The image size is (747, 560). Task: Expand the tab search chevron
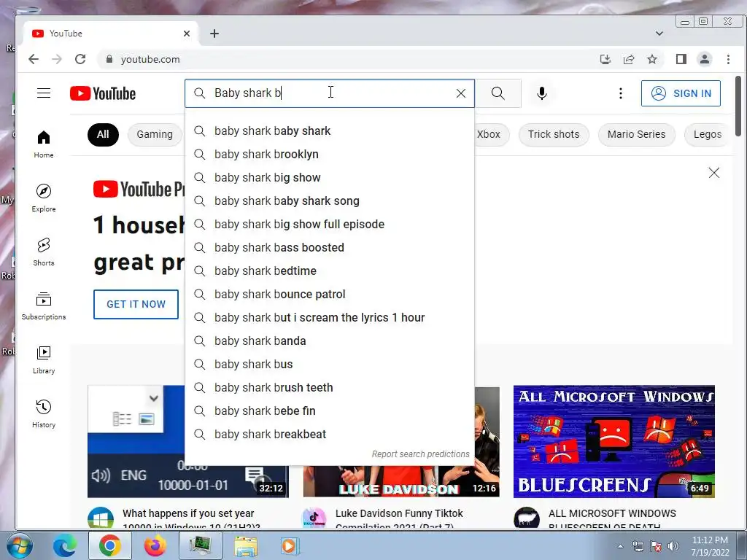point(659,34)
